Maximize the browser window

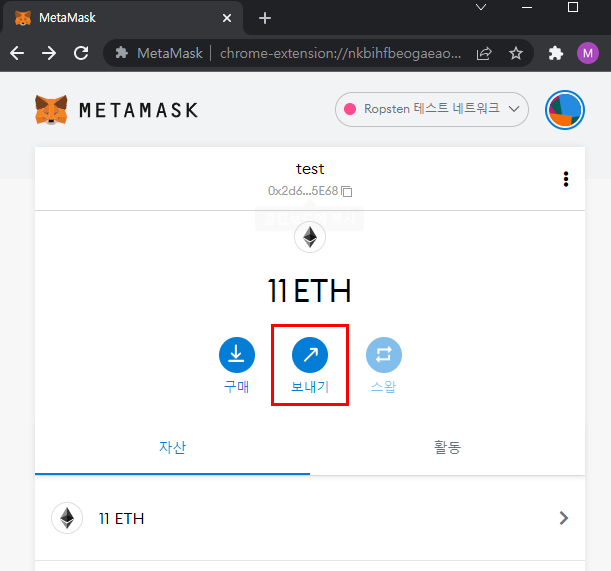[x=573, y=7]
